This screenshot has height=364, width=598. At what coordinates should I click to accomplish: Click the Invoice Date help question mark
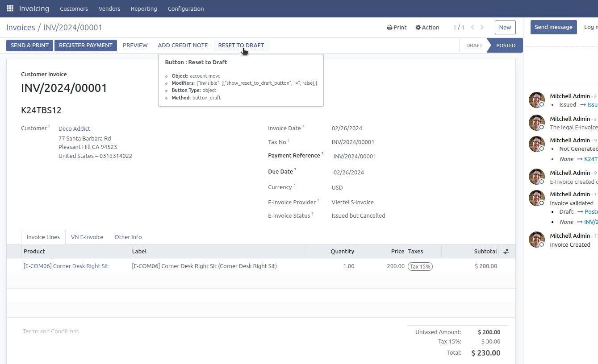coord(303,127)
